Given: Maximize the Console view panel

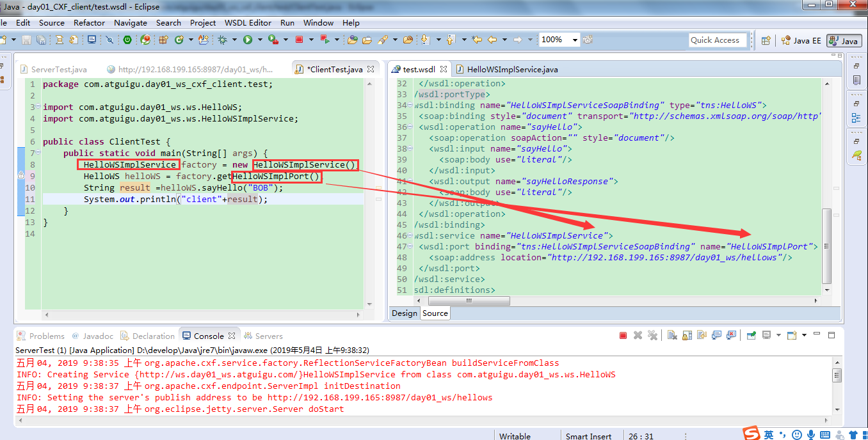Looking at the screenshot, I should pos(832,335).
